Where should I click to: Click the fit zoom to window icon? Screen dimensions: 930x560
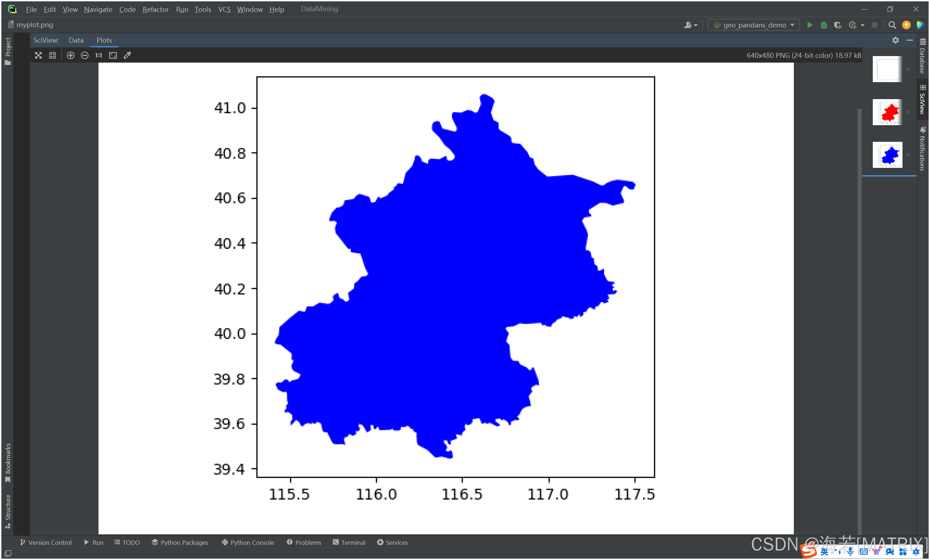coord(113,55)
